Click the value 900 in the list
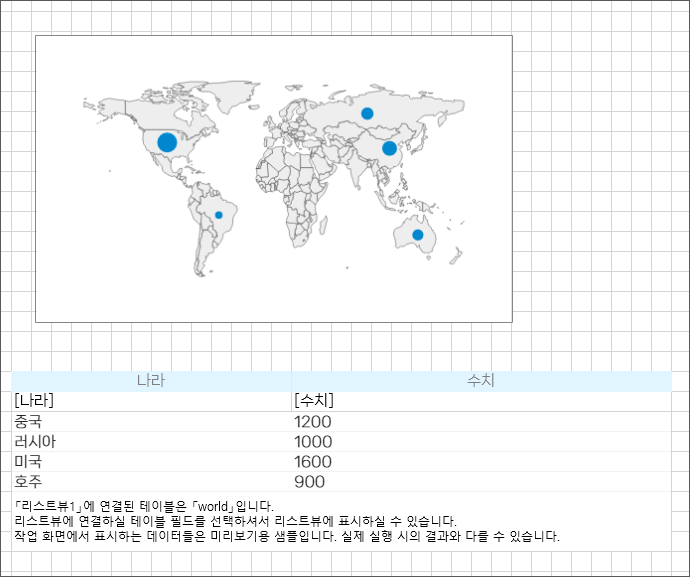Image resolution: width=690 pixels, height=577 pixels. 310,482
